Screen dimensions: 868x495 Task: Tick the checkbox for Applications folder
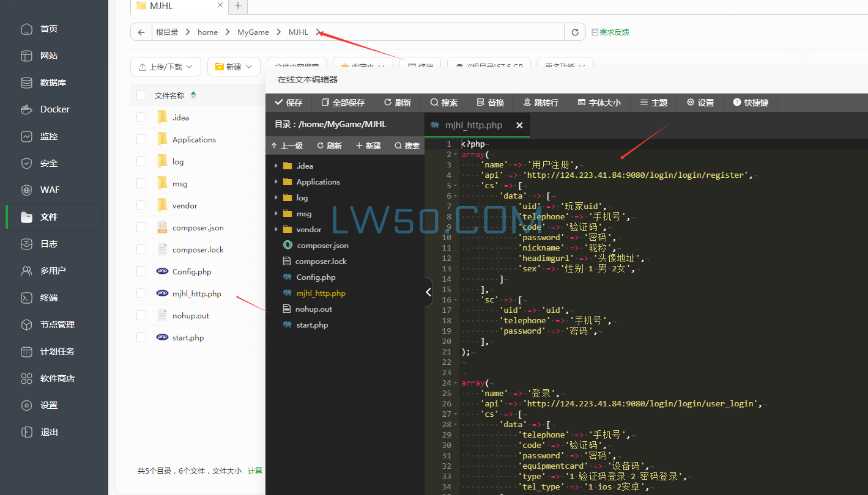coord(141,140)
